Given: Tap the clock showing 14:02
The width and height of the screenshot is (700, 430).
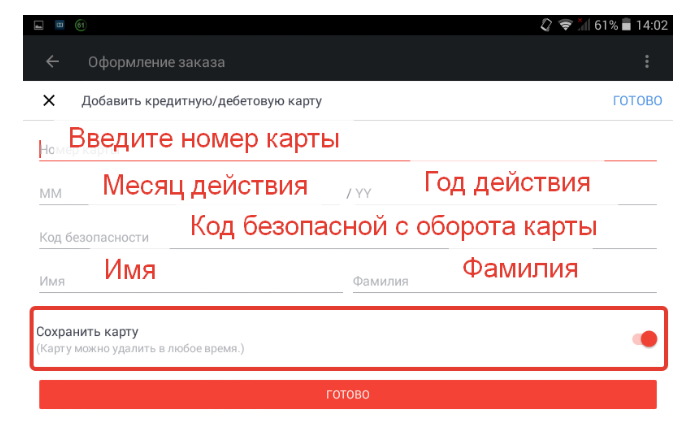Looking at the screenshot, I should coord(651,24).
